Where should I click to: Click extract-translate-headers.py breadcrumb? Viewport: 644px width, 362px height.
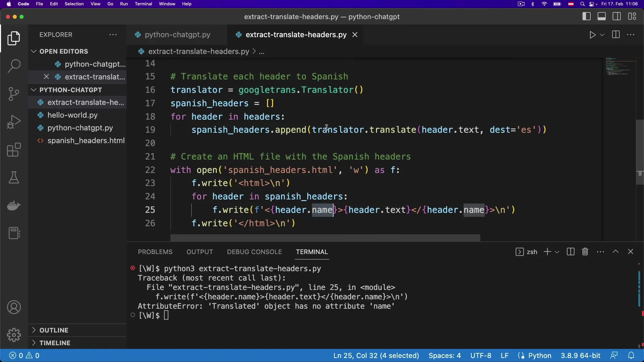point(199,52)
